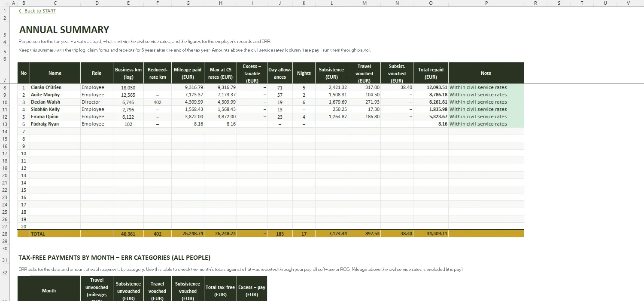The height and width of the screenshot is (301, 644).
Task: Select row header 28
Action: click(5, 234)
